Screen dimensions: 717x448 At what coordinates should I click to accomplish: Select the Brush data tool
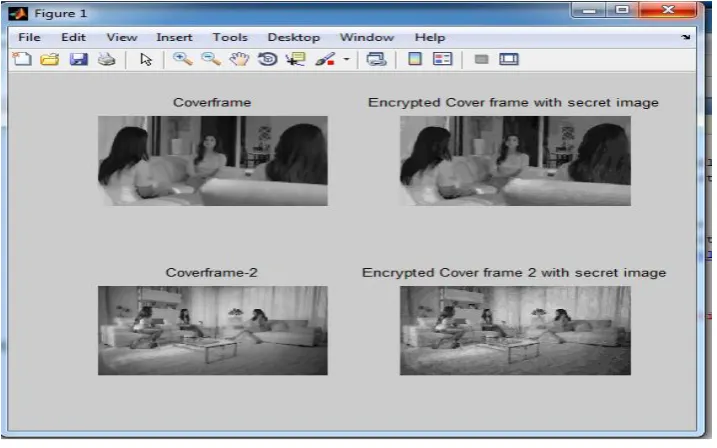click(x=325, y=59)
